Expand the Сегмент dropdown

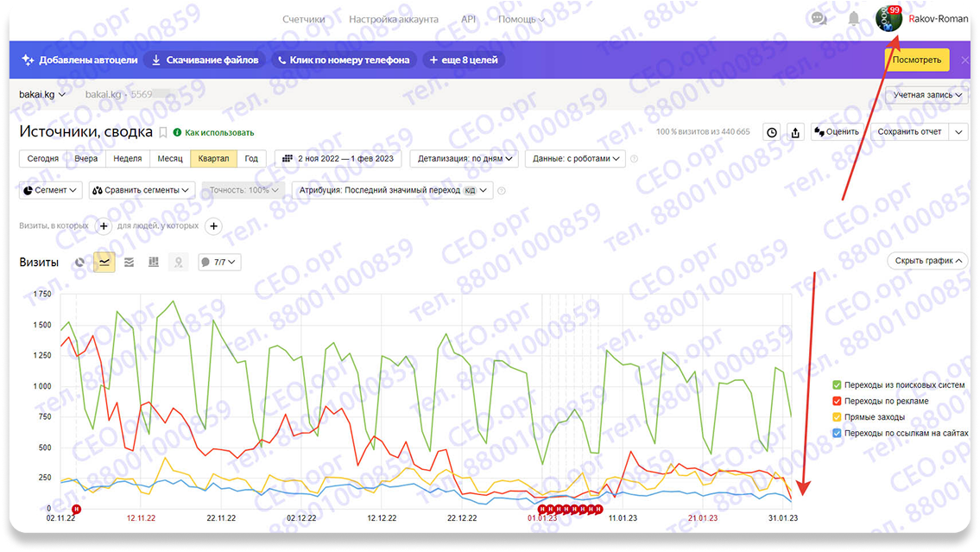pyautogui.click(x=50, y=189)
